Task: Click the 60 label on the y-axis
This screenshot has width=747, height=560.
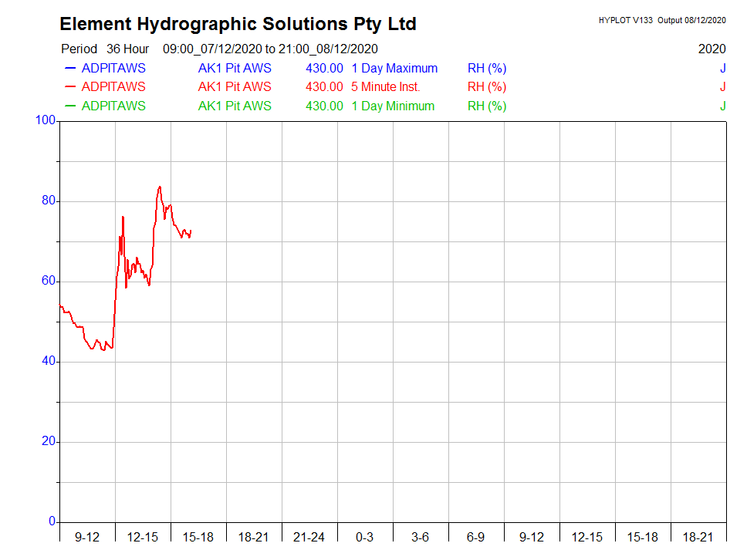Action: click(49, 281)
